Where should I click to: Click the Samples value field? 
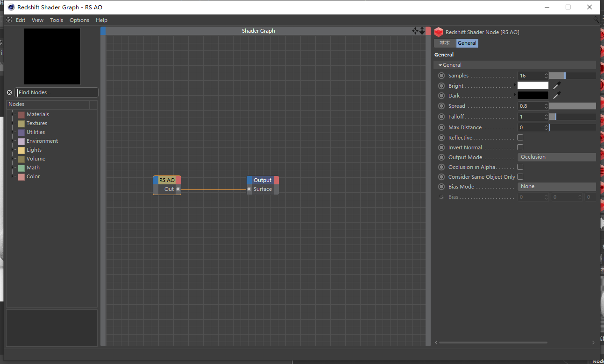[530, 76]
